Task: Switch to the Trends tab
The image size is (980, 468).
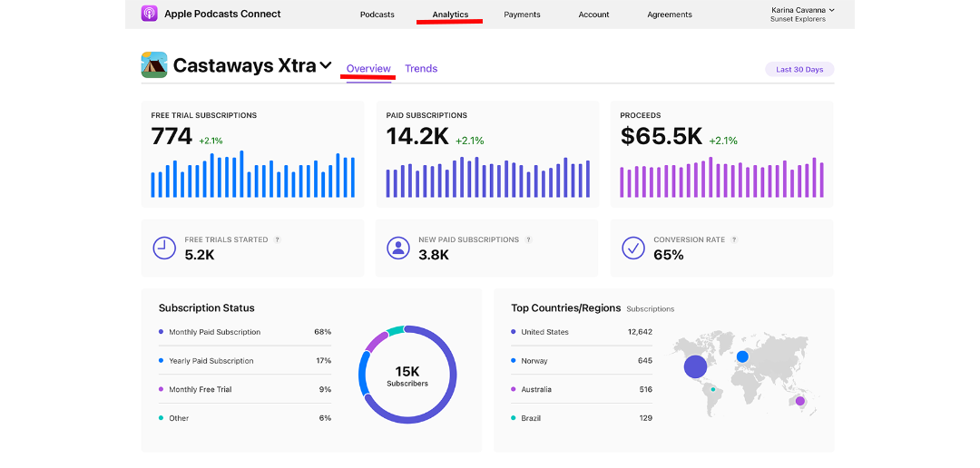Action: click(x=421, y=69)
